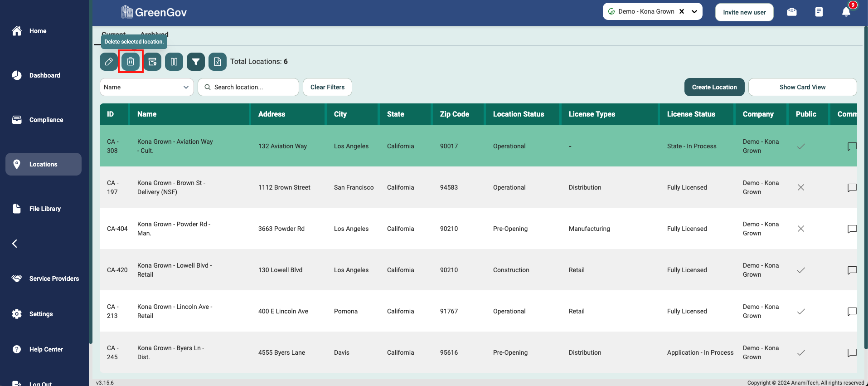
Task: Open the Name search field dropdown
Action: point(146,87)
